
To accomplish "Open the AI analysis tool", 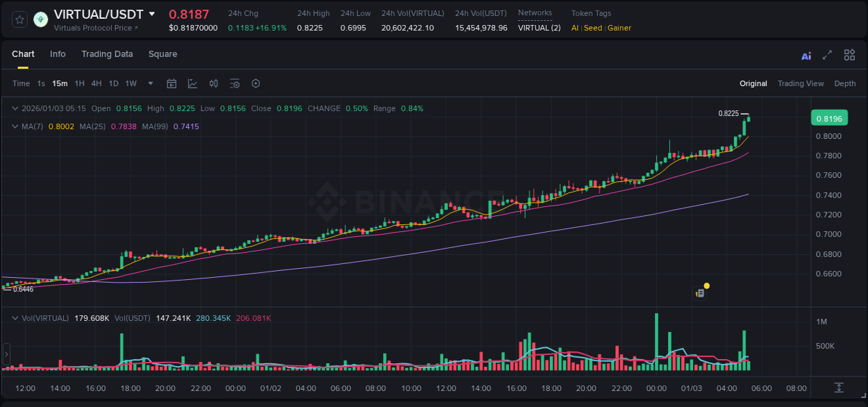I will [x=806, y=56].
